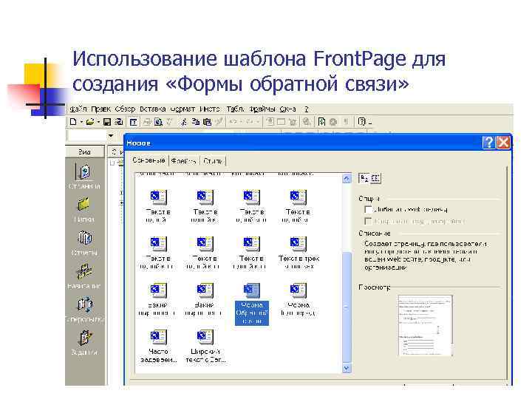This screenshot has height=399, width=532.
Task: Click the New Page toolbar icon
Action: (73, 121)
